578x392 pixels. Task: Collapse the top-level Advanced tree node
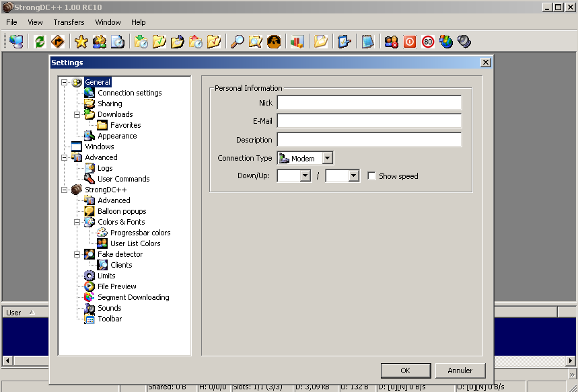click(x=64, y=157)
